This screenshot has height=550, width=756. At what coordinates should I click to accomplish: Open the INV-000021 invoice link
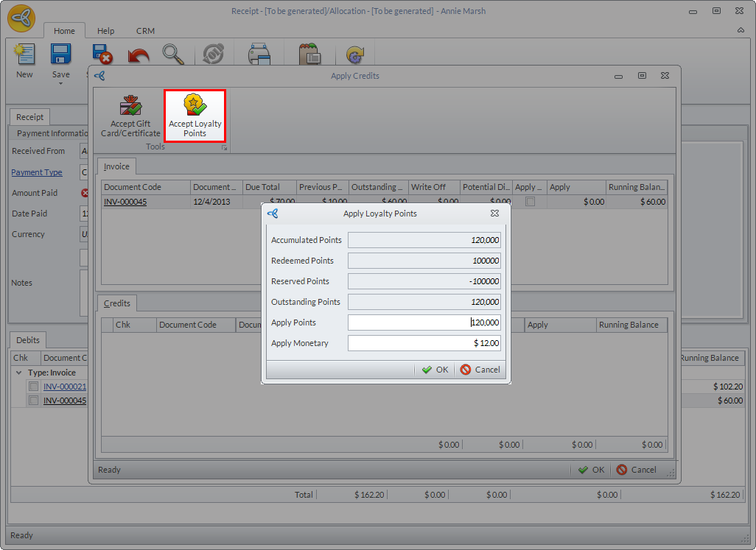click(x=65, y=387)
